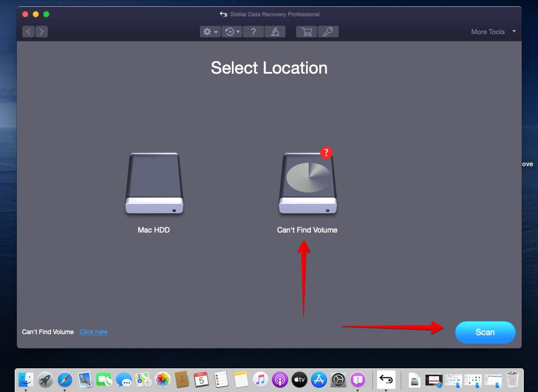
Task: Expand the settings gear dropdown arrow
Action: click(x=216, y=32)
